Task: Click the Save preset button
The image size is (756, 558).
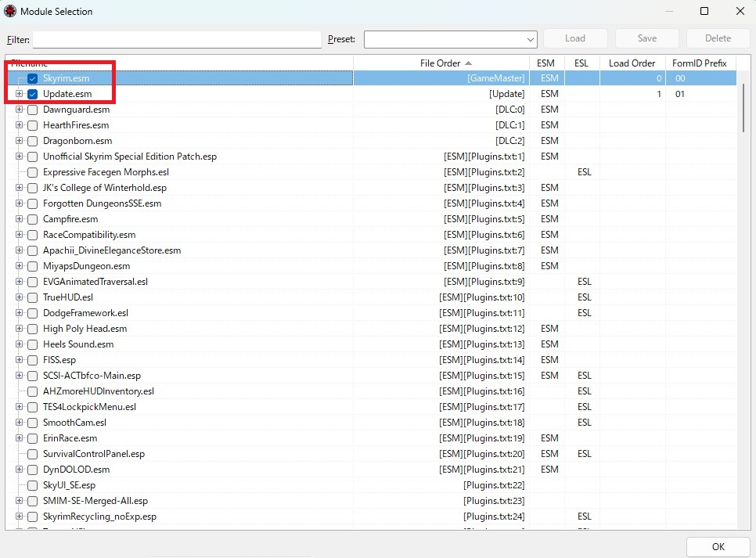Action: [646, 38]
